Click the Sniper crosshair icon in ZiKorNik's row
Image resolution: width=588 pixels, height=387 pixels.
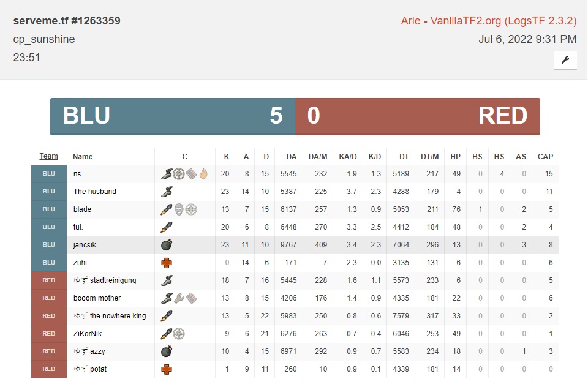[179, 334]
